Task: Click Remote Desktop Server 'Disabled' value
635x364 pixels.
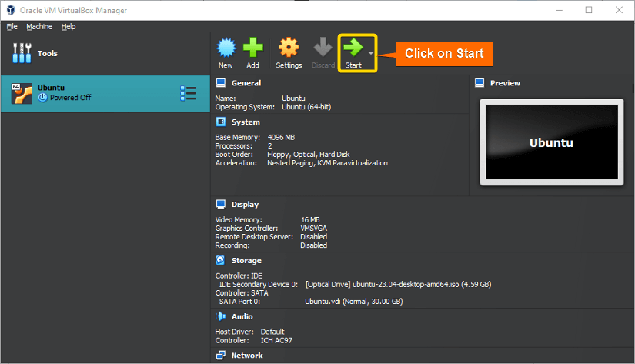Action: (313, 237)
